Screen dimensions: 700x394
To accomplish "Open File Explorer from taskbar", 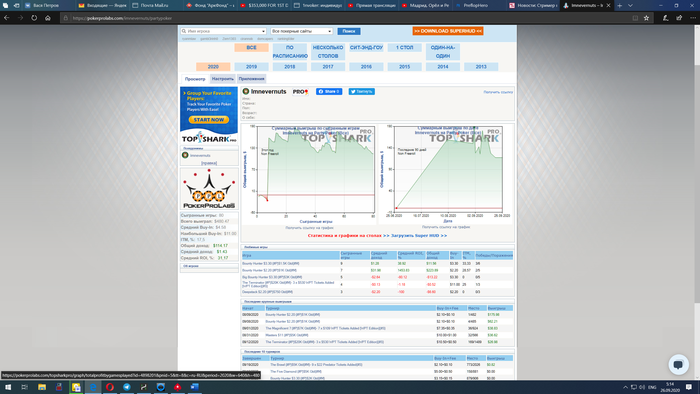I will tap(42, 387).
